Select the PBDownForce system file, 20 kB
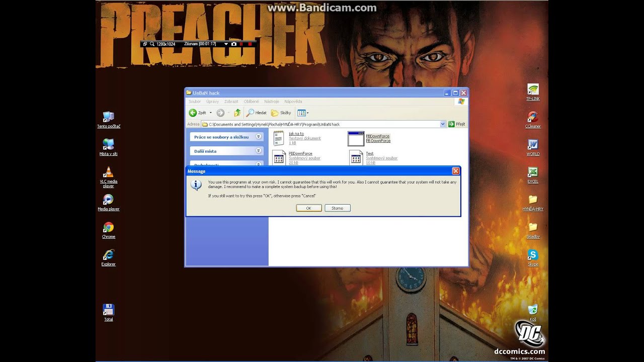The image size is (644, 362). (279, 157)
